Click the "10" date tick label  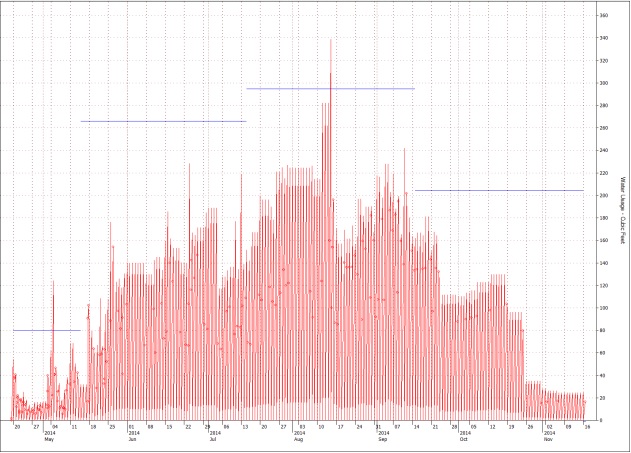click(x=321, y=427)
